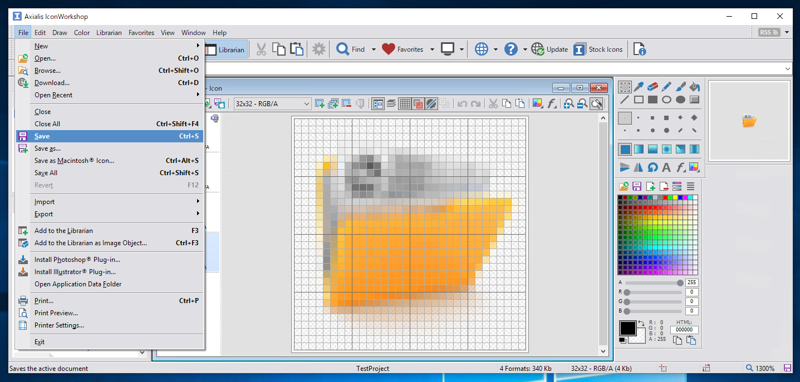Image resolution: width=800 pixels, height=382 pixels.
Task: Toggle the format list pane button
Action: [x=378, y=104]
